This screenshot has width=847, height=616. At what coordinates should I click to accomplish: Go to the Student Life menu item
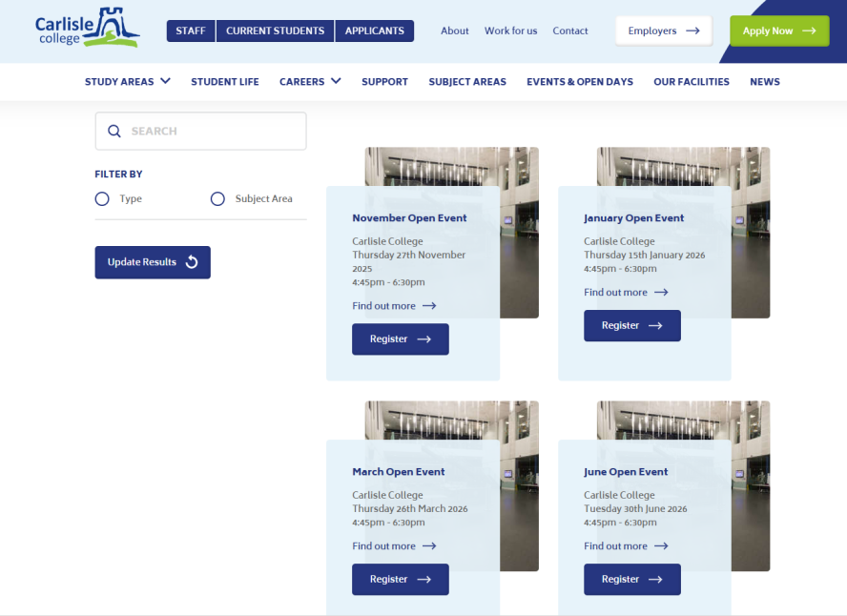tap(224, 82)
